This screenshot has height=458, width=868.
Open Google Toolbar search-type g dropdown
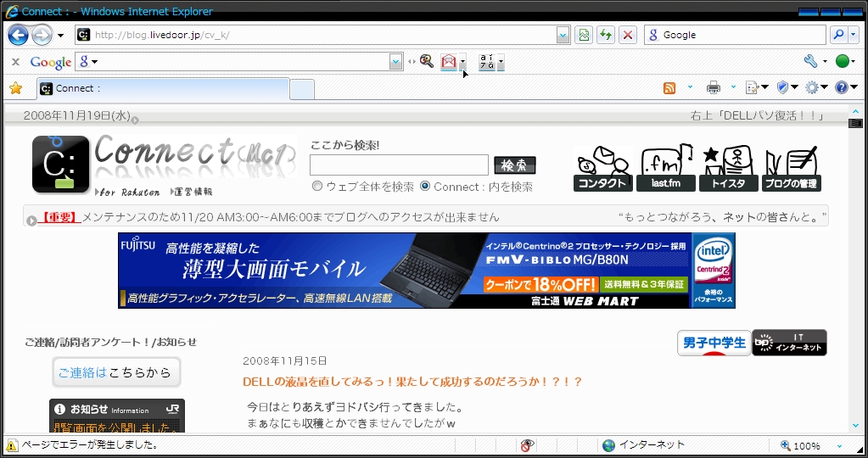(88, 62)
